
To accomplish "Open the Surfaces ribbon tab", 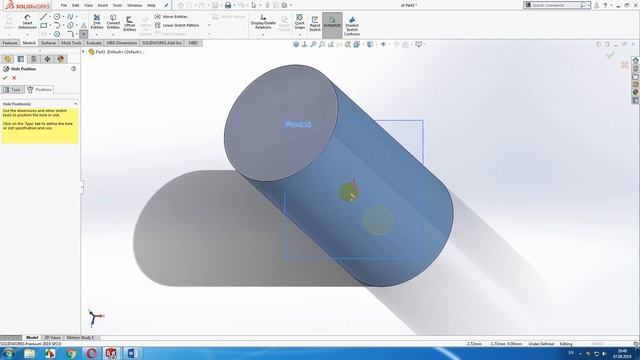I will (x=49, y=43).
